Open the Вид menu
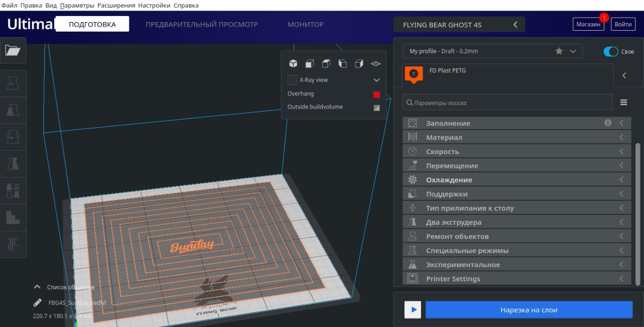Screen dimensions: 644x327 coord(51,5)
